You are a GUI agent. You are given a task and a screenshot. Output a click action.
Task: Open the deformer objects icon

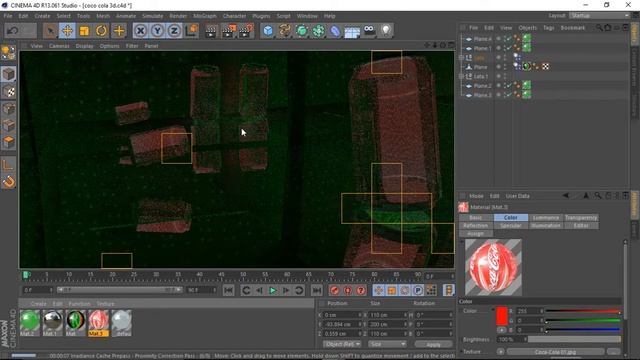[x=335, y=31]
